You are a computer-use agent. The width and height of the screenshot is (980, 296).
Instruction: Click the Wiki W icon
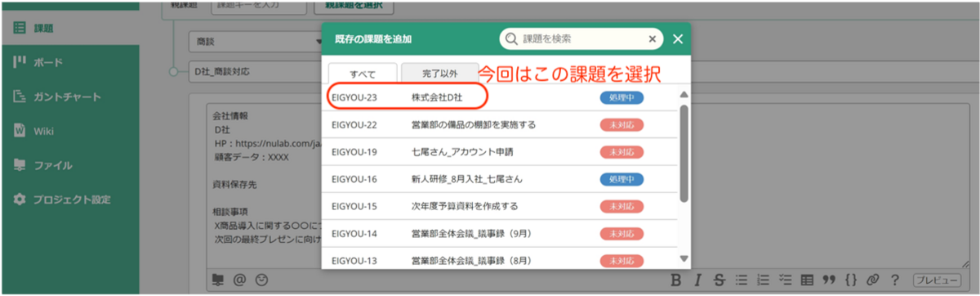pyautogui.click(x=19, y=131)
